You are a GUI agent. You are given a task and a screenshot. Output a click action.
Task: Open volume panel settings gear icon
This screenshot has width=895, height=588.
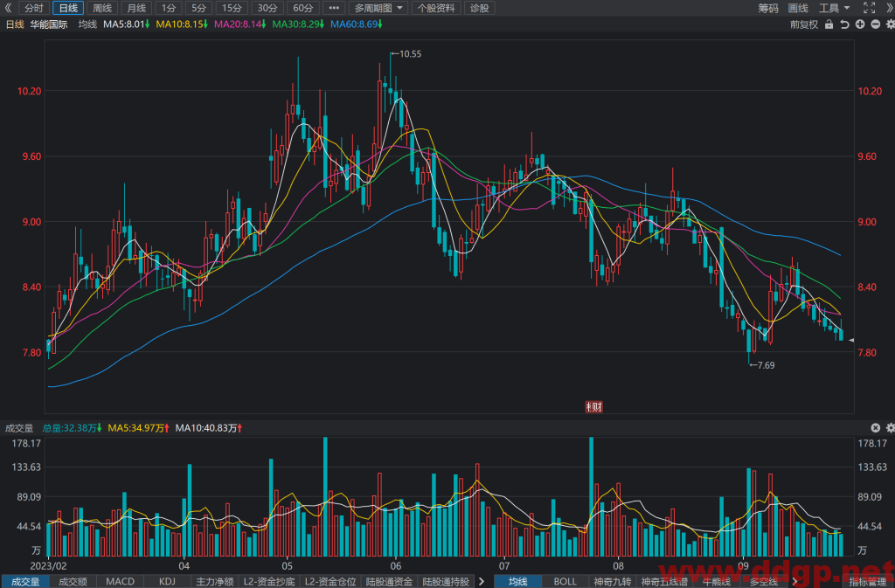890,428
